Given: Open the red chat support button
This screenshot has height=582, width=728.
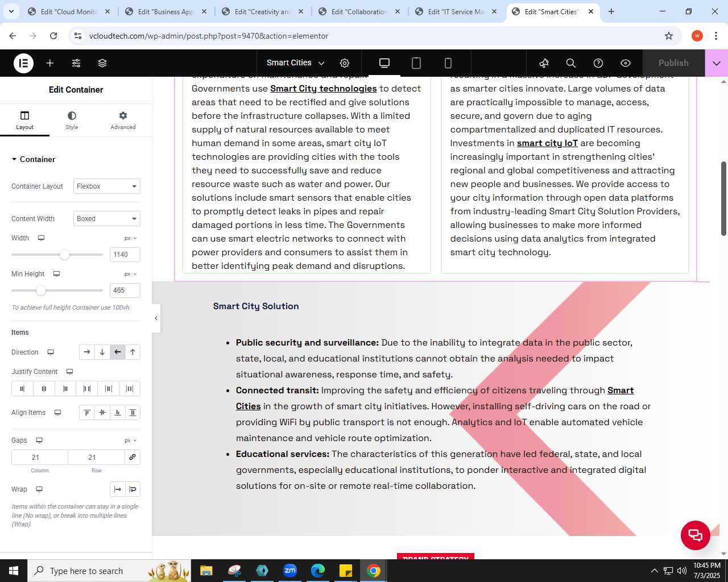Looking at the screenshot, I should (x=696, y=535).
